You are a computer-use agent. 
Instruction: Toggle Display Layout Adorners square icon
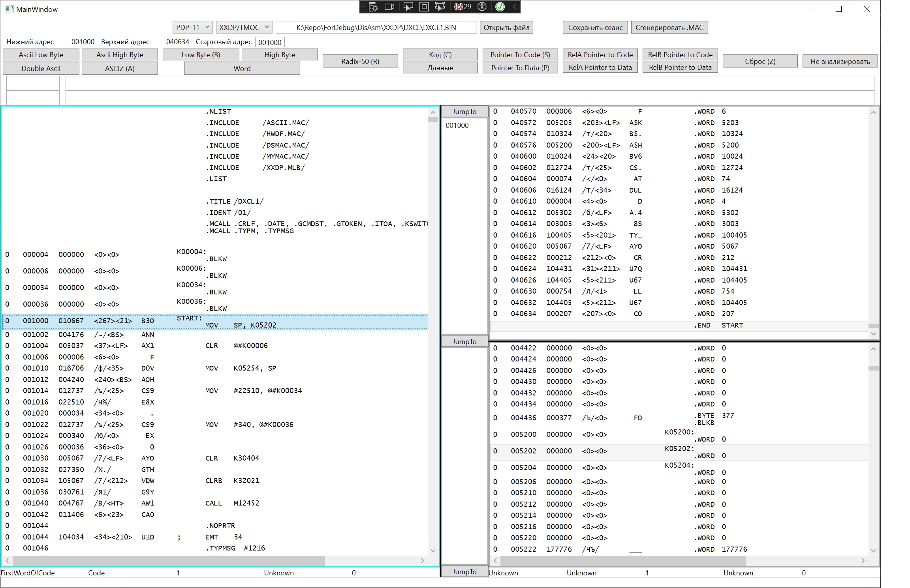click(424, 7)
